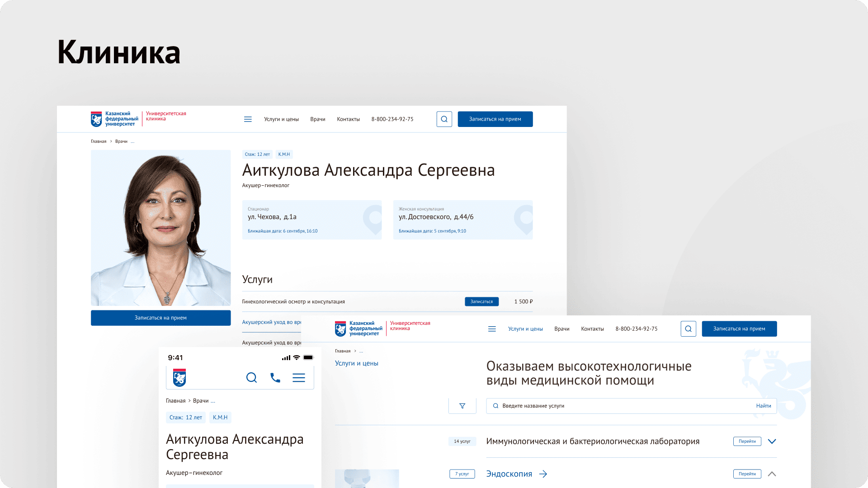
Task: Click Ближайшая дата: 5 сентября, 9:10
Action: click(432, 231)
